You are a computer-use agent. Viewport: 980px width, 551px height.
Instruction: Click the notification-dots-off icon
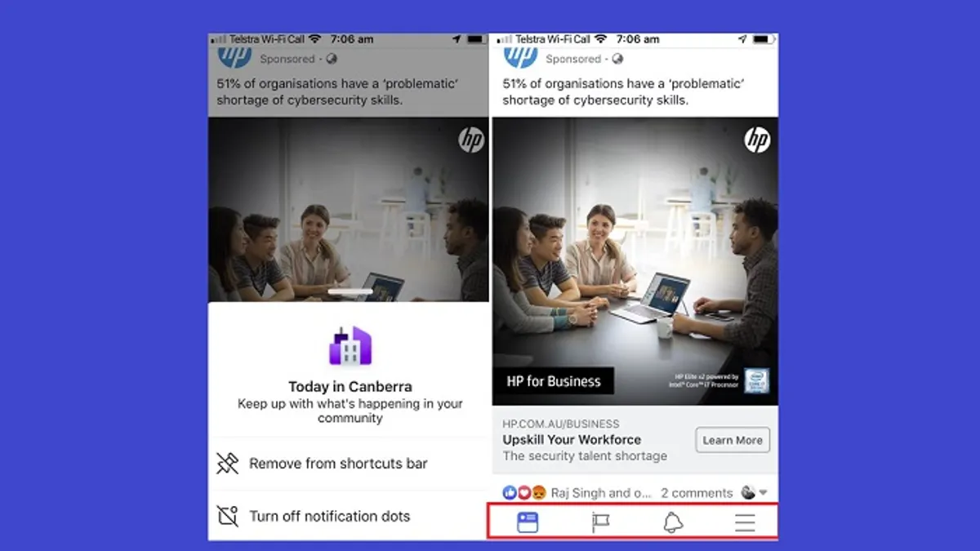point(227,516)
